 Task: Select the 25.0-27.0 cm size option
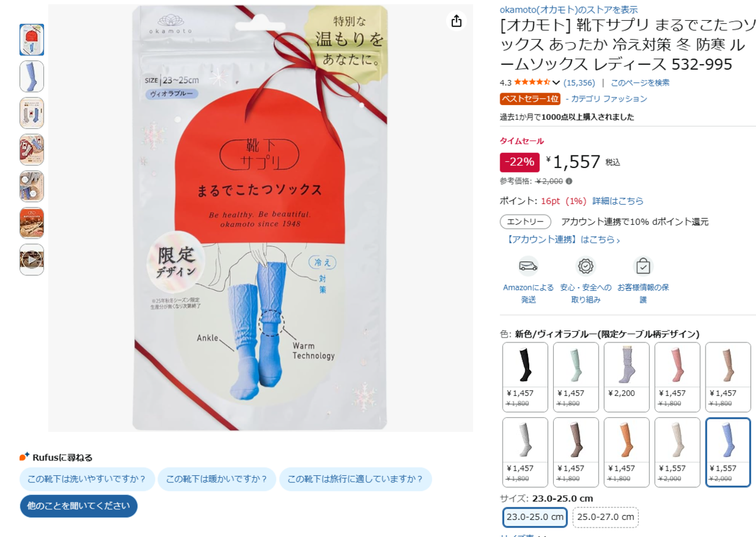coord(605,517)
